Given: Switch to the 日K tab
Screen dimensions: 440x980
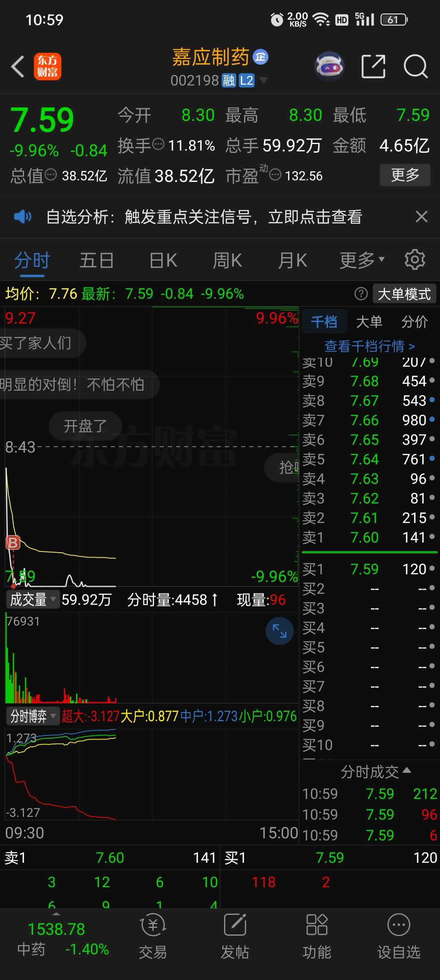Looking at the screenshot, I should coord(163,260).
